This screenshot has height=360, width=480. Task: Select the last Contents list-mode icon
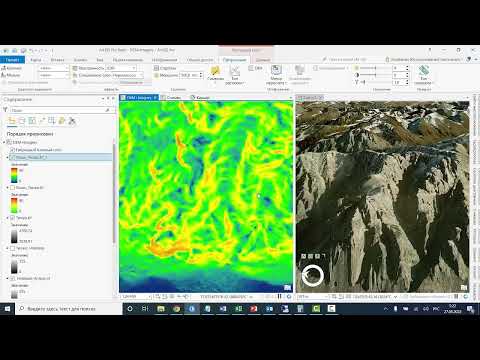[x=72, y=121]
